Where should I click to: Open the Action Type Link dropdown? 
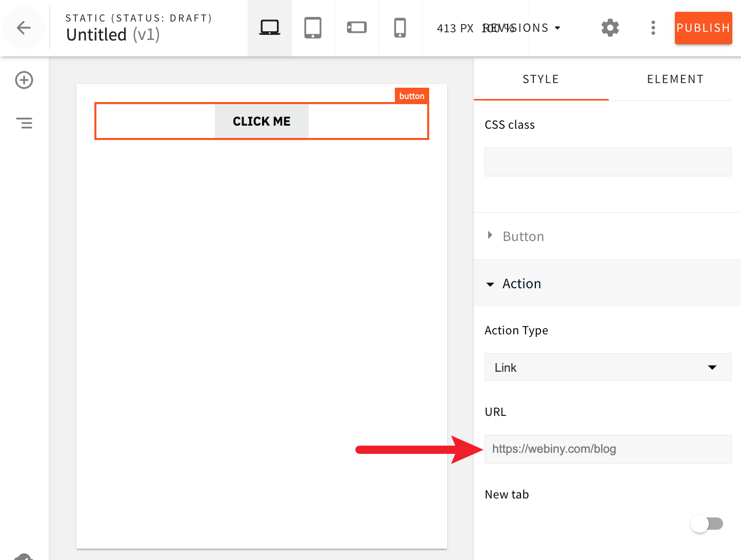(x=608, y=367)
